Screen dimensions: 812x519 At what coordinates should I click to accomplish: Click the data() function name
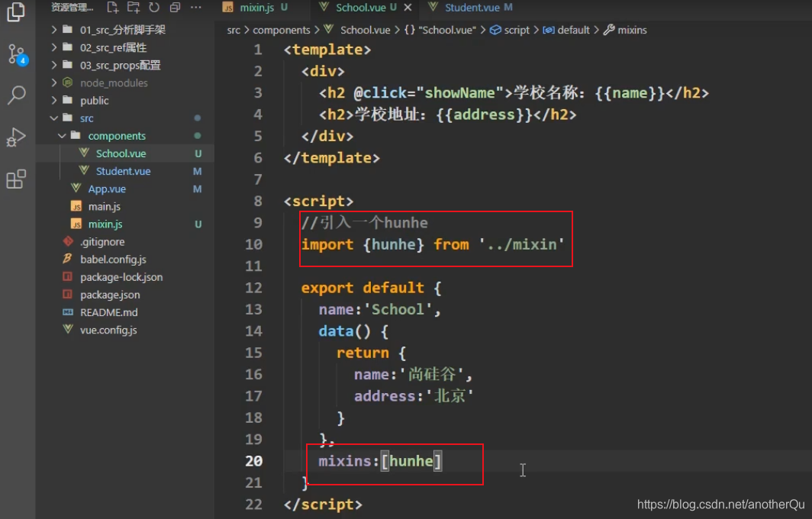point(336,331)
